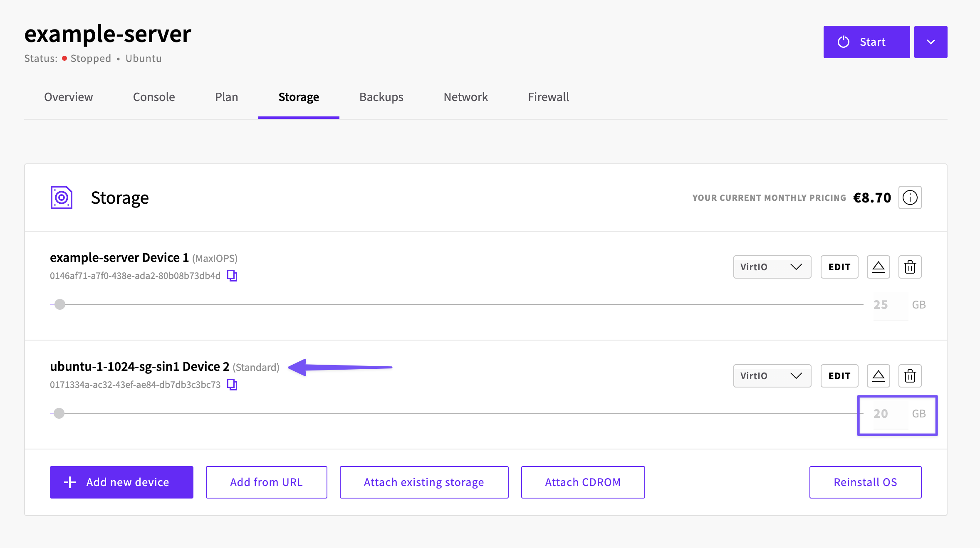980x548 pixels.
Task: Eject Device 2 storage
Action: pyautogui.click(x=878, y=376)
